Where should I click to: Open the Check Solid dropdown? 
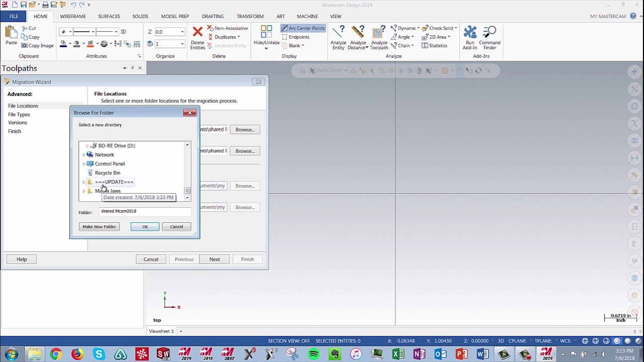tap(456, 28)
